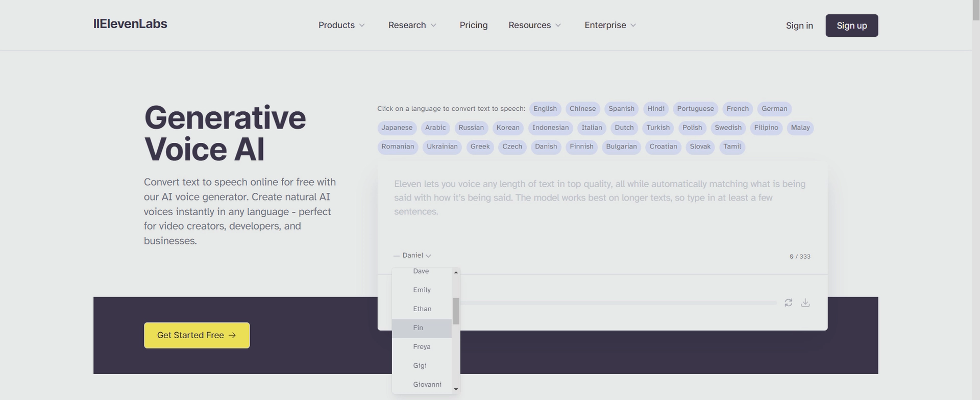Choose the Greek language chip

[x=480, y=146]
